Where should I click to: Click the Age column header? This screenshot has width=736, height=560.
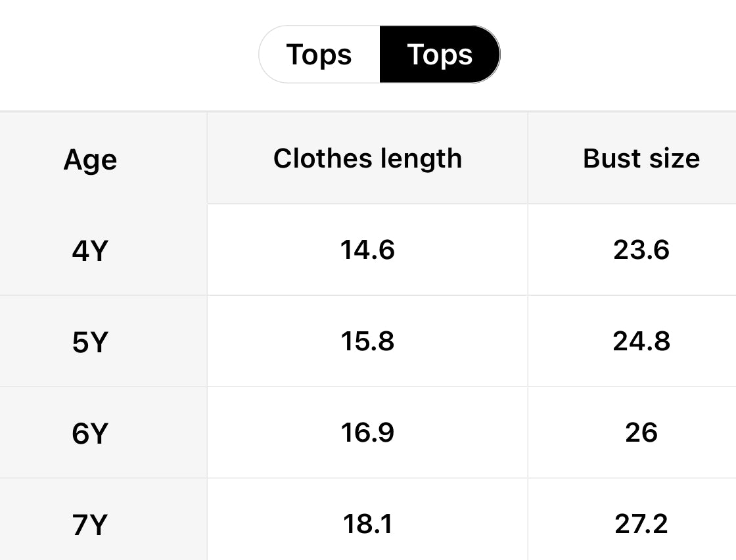pos(90,159)
